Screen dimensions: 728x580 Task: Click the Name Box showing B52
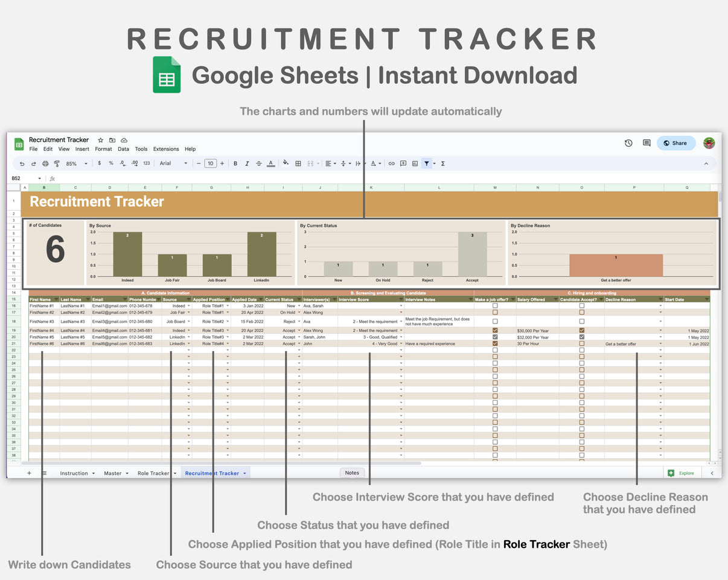(18, 178)
